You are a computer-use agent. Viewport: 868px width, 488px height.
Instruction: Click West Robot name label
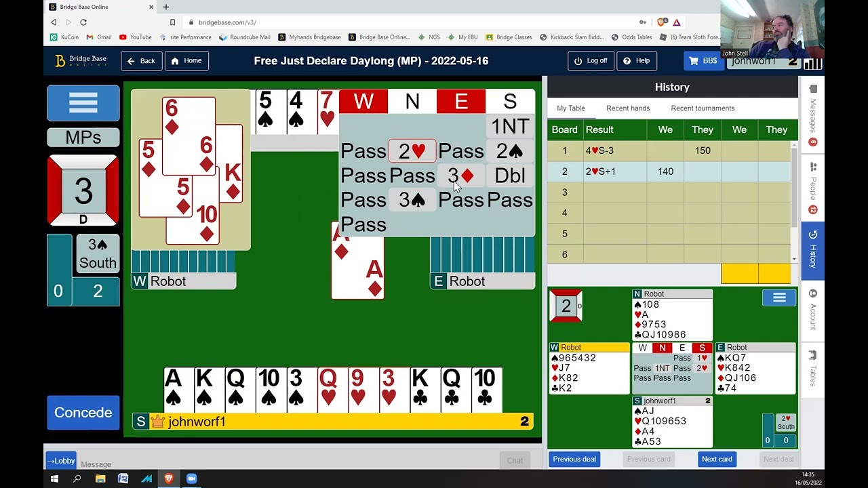pyautogui.click(x=184, y=281)
